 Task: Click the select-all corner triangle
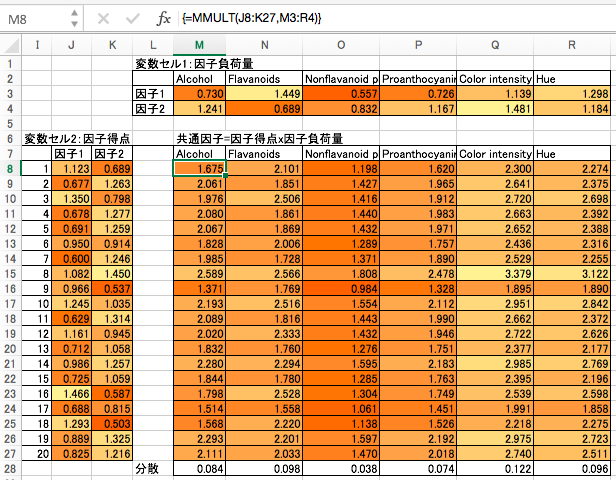click(x=11, y=46)
